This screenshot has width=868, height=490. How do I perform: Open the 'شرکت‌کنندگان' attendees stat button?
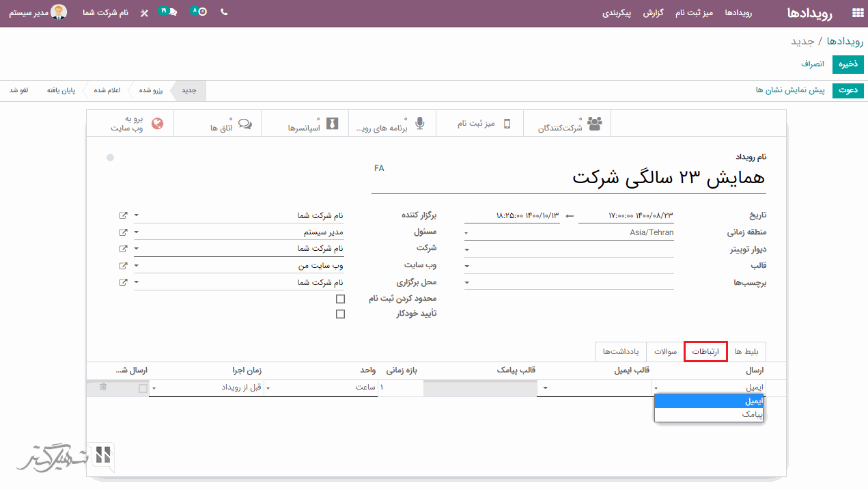(x=567, y=124)
